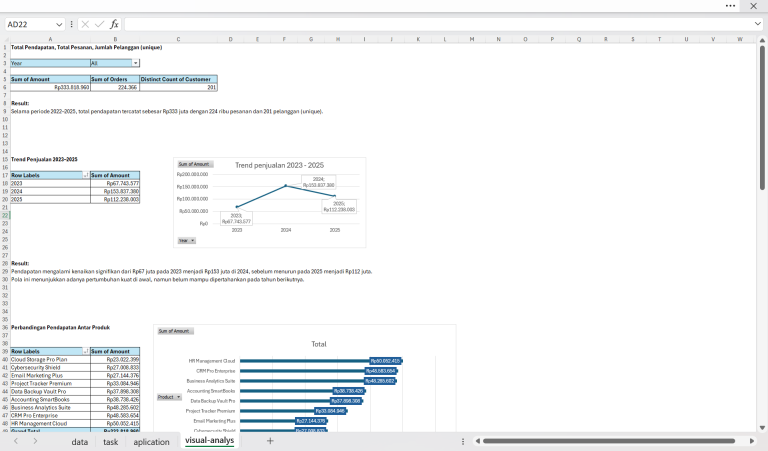768x451 pixels.
Task: Click the HR Management Cloud bar in chart
Action: click(x=320, y=361)
